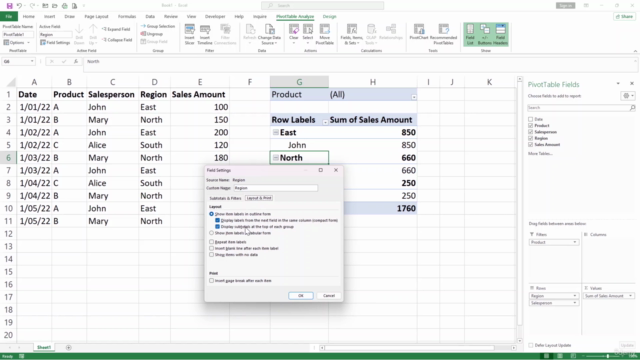Image resolution: width=640 pixels, height=360 pixels.
Task: Click Change Data Source icon
Action: click(x=269, y=35)
